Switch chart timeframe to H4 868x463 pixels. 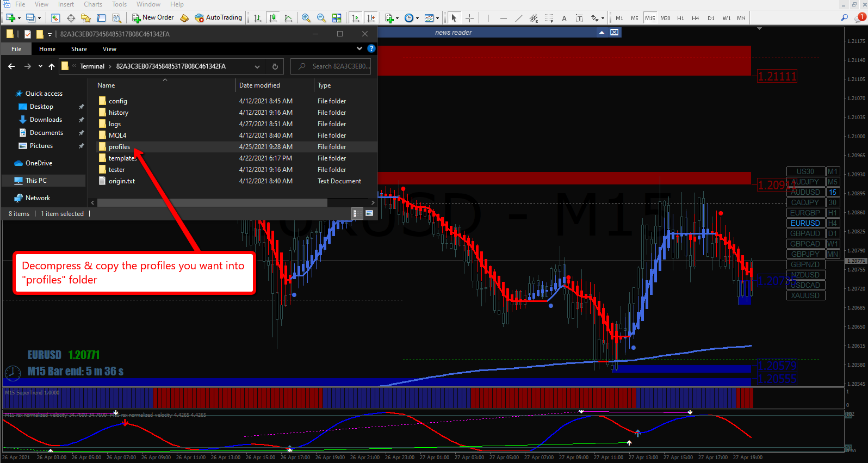pyautogui.click(x=695, y=18)
